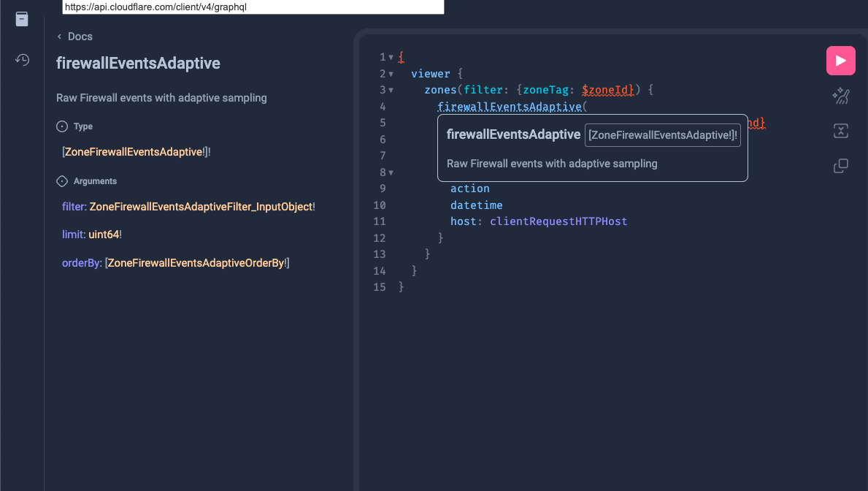This screenshot has width=868, height=491.
Task: Click the orderBy argument name in docs
Action: point(81,263)
